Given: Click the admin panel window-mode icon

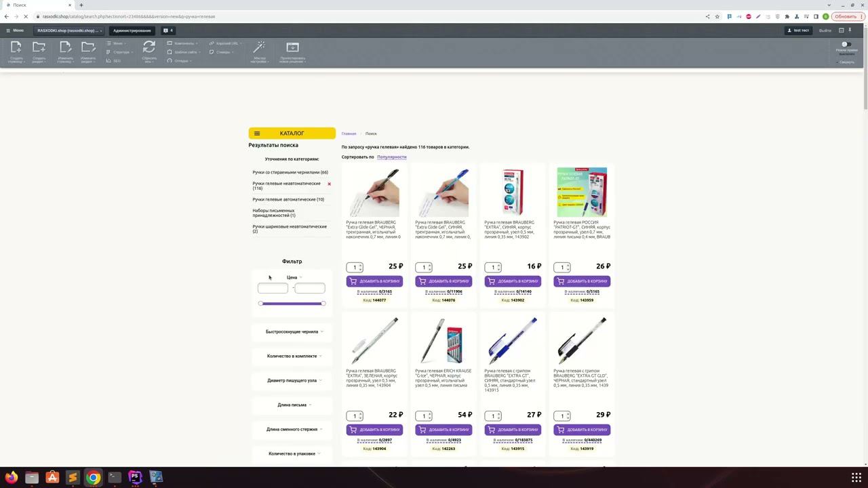Looking at the screenshot, I should tap(842, 30).
